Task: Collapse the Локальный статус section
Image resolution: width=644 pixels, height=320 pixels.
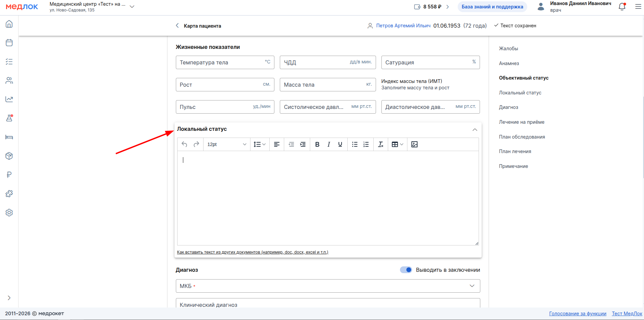Action: (x=475, y=130)
